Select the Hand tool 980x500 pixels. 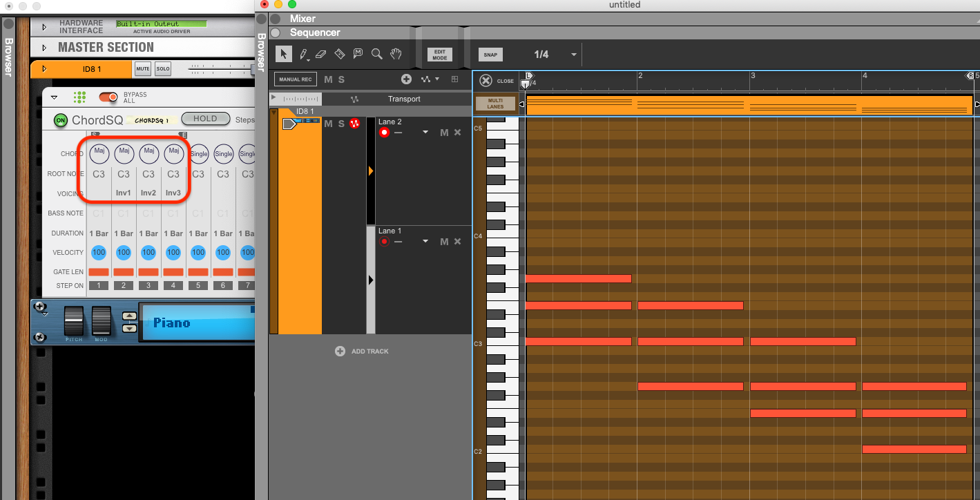point(396,54)
